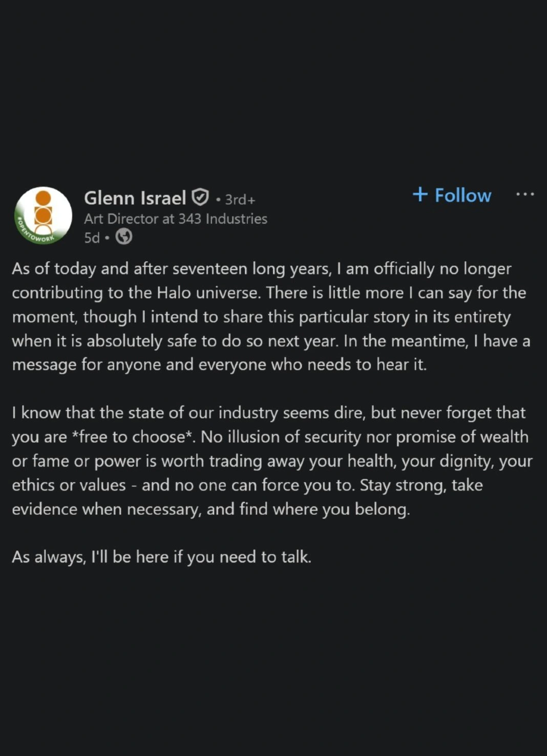Click the Art Director at 343 Industries headline
Viewport: 547px width, 756px height.
coord(176,219)
